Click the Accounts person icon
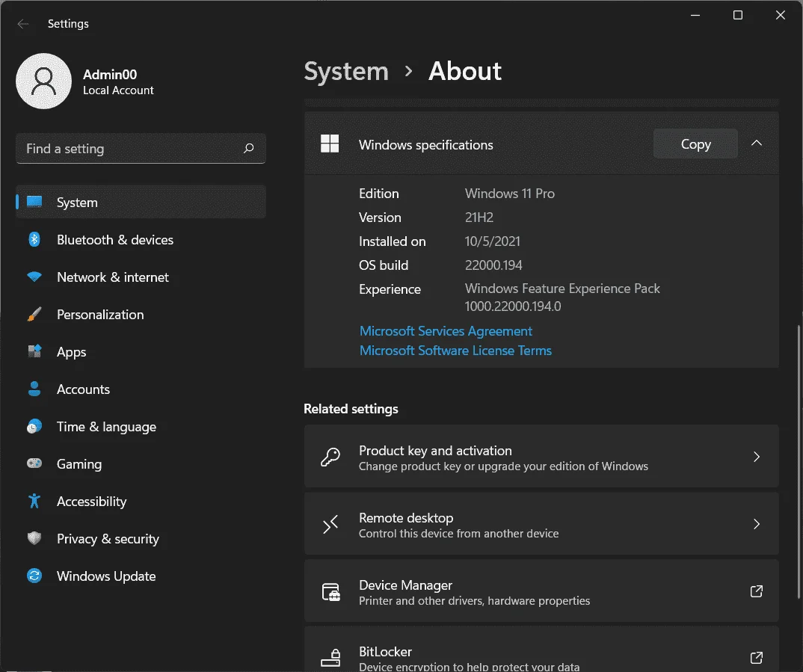803x672 pixels. click(x=34, y=389)
